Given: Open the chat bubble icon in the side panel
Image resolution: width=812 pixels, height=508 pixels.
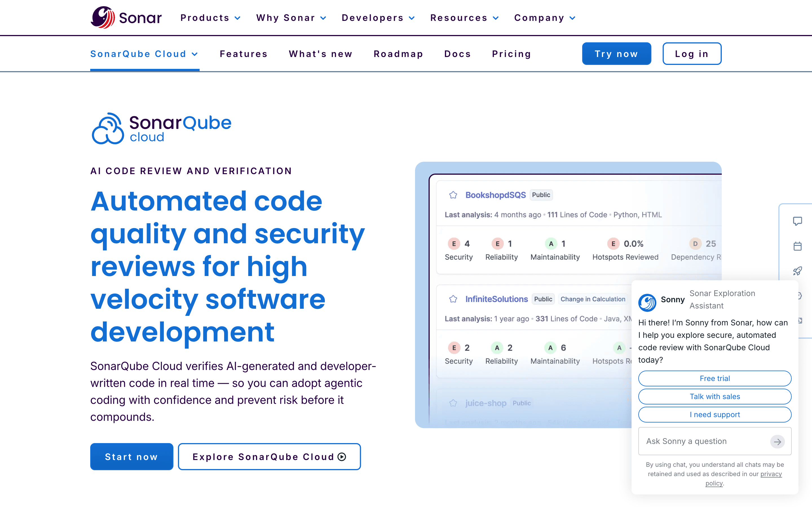Looking at the screenshot, I should click(797, 221).
